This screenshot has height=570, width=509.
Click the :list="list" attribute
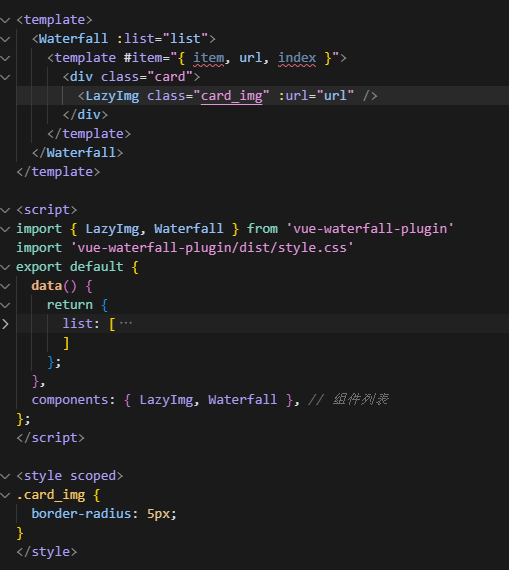coord(162,39)
